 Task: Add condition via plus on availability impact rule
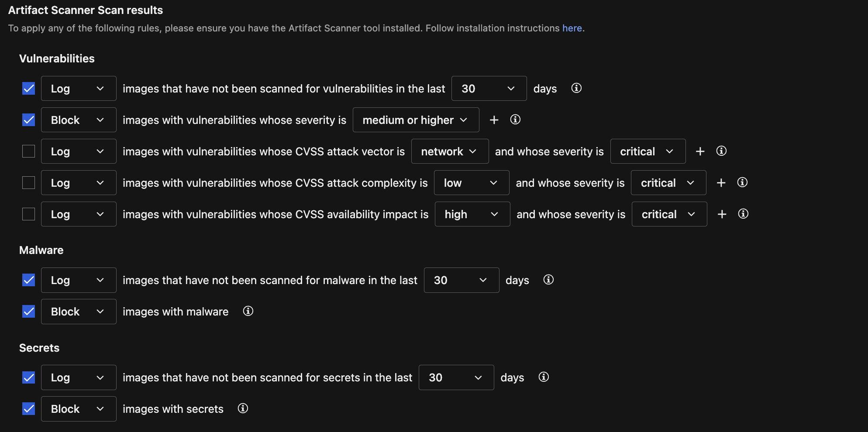(x=722, y=214)
